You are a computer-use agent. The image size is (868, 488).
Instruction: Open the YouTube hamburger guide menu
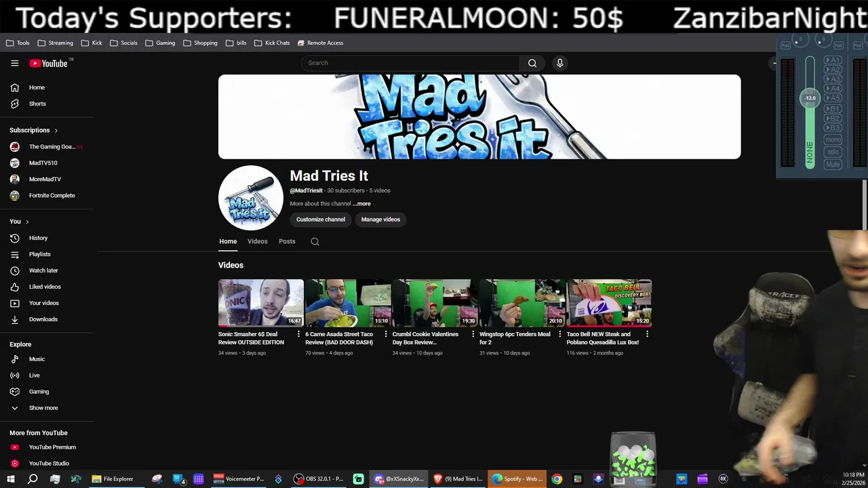coord(14,63)
